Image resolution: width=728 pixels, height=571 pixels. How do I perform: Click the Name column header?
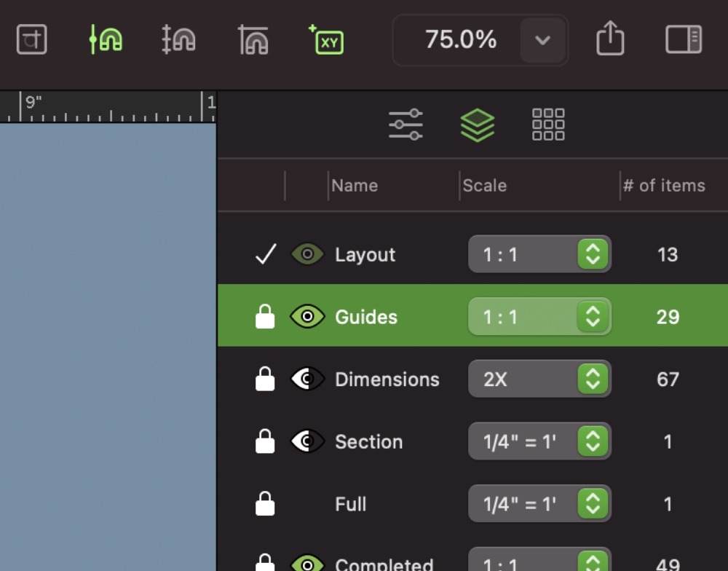coord(355,185)
